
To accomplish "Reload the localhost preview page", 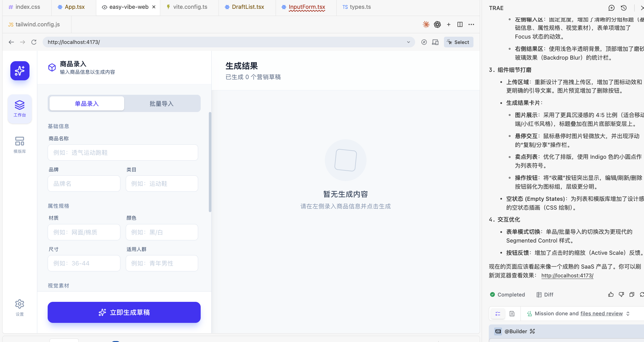I will 34,42.
